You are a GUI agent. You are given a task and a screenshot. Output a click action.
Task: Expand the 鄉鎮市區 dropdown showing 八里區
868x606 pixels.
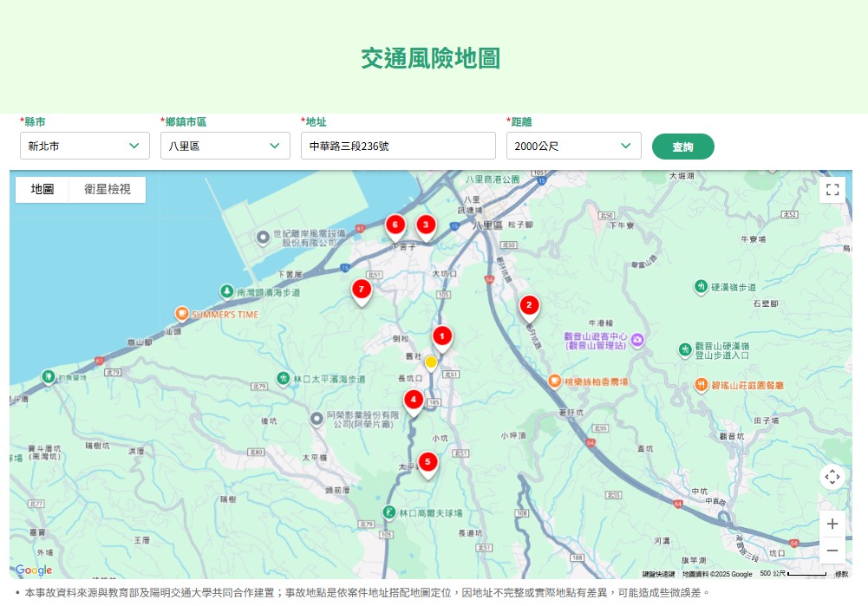pos(225,146)
